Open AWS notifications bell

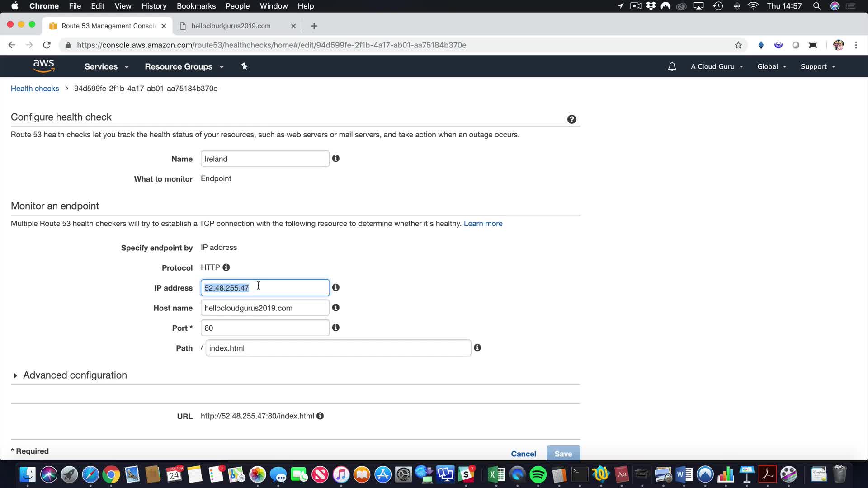point(672,66)
